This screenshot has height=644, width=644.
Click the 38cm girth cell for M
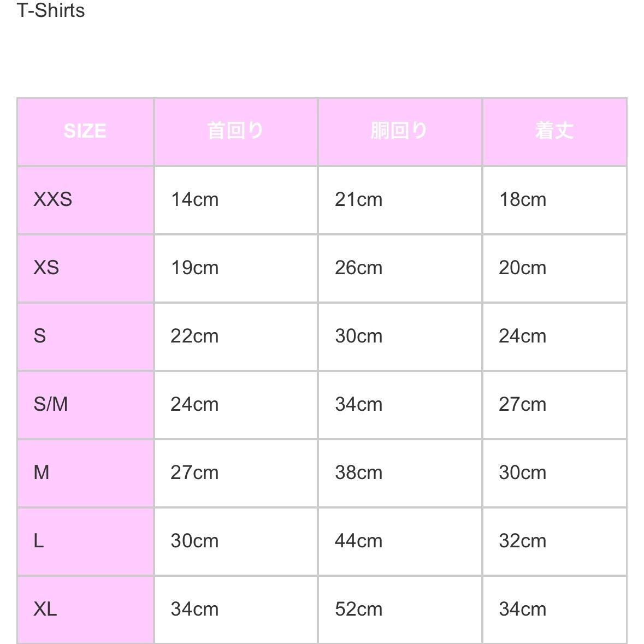358,472
